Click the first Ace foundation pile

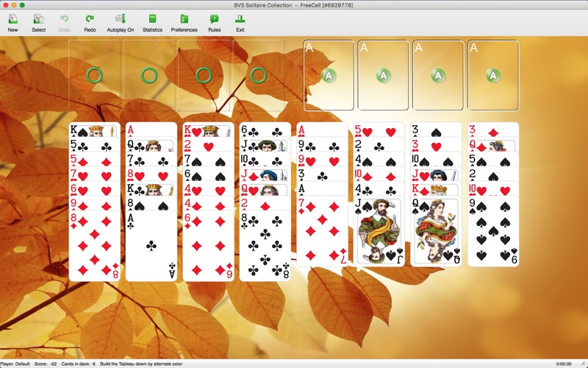[x=329, y=74]
